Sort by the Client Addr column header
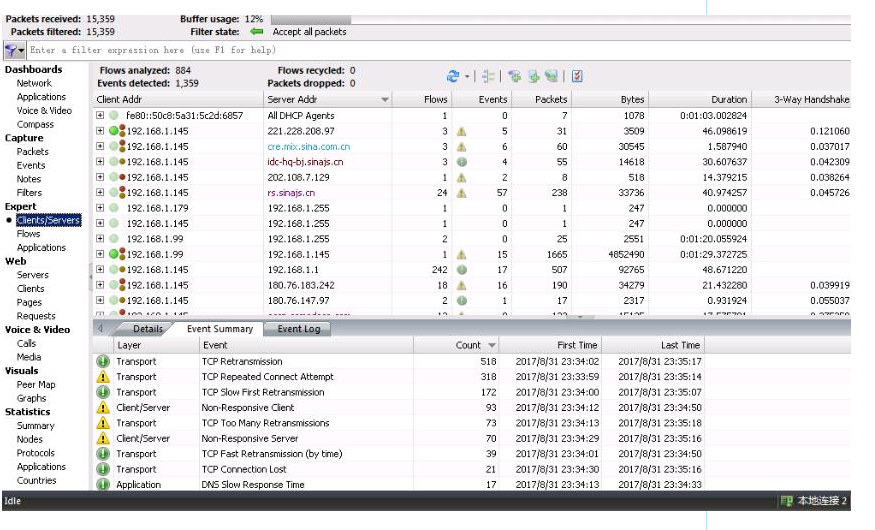This screenshot has width=875, height=530. pos(178,100)
